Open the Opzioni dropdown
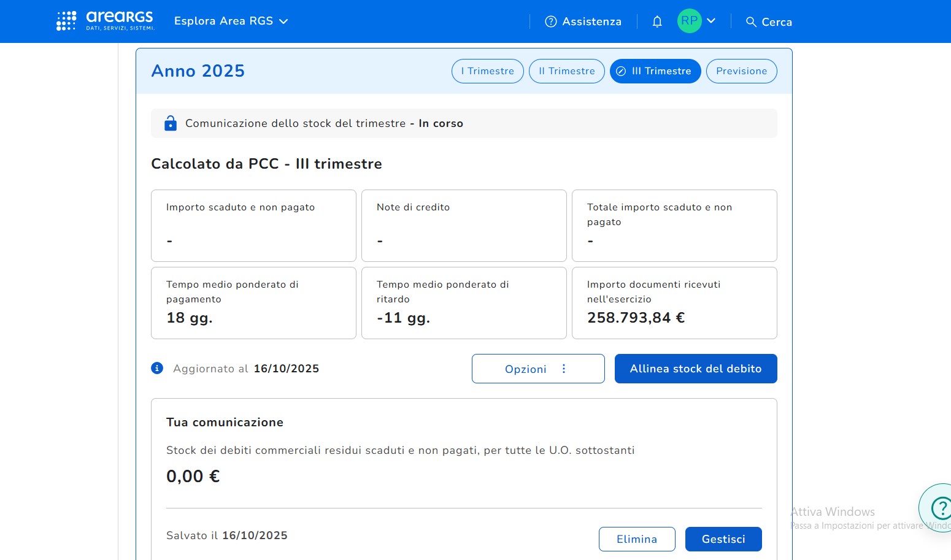The width and height of the screenshot is (951, 560). pyautogui.click(x=537, y=369)
